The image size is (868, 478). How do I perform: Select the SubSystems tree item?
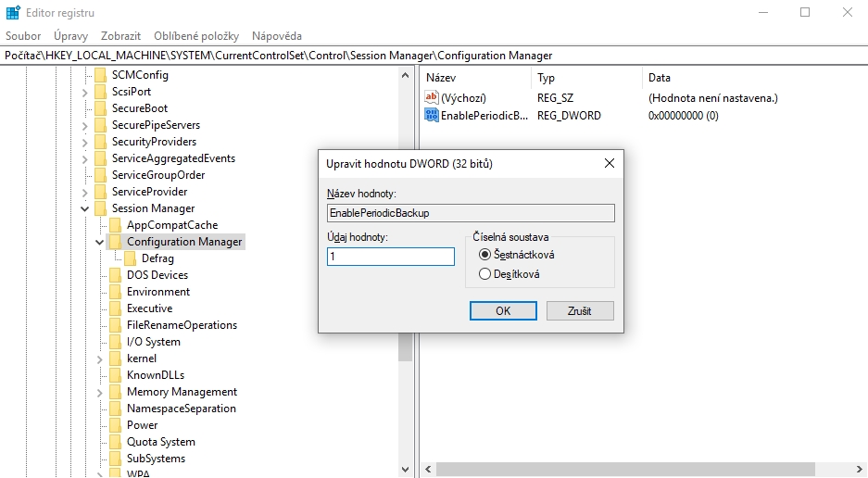point(157,458)
